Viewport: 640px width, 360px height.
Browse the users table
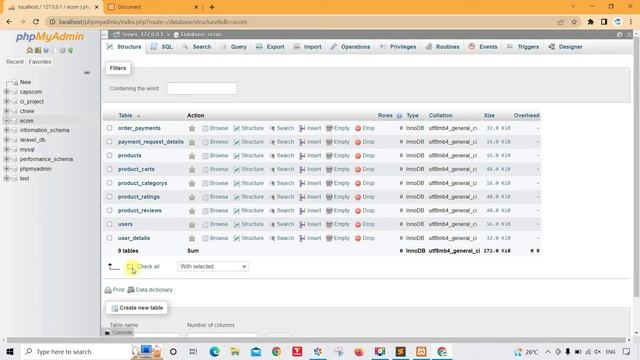coord(215,224)
